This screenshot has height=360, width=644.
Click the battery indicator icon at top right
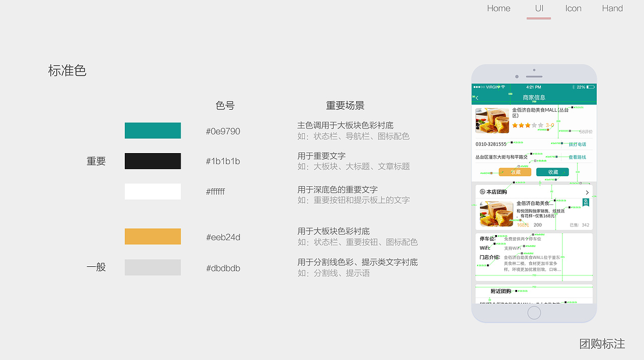589,88
